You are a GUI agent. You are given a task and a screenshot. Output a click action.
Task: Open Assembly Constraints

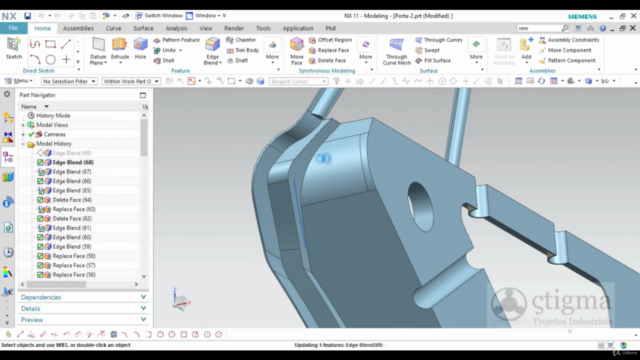569,40
